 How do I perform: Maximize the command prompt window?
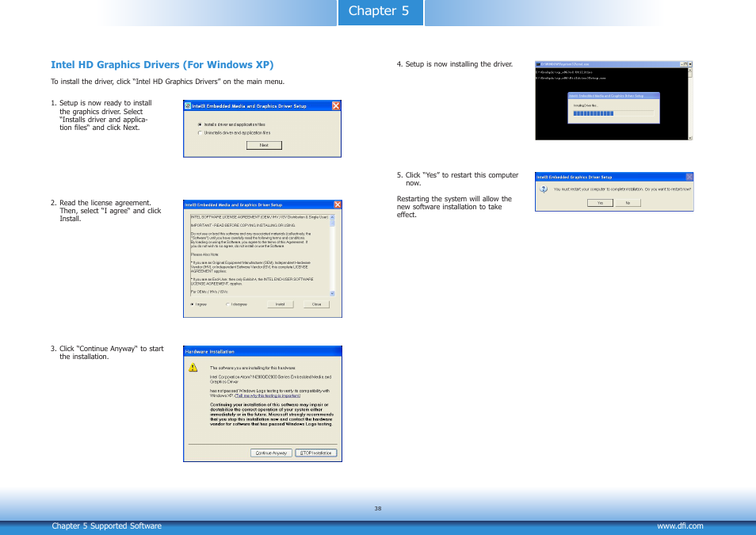click(686, 64)
